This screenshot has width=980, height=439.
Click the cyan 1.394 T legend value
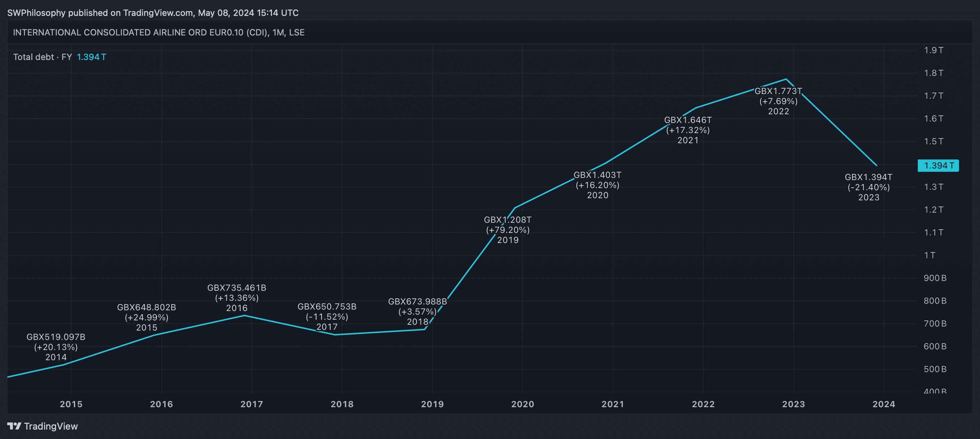(x=91, y=57)
